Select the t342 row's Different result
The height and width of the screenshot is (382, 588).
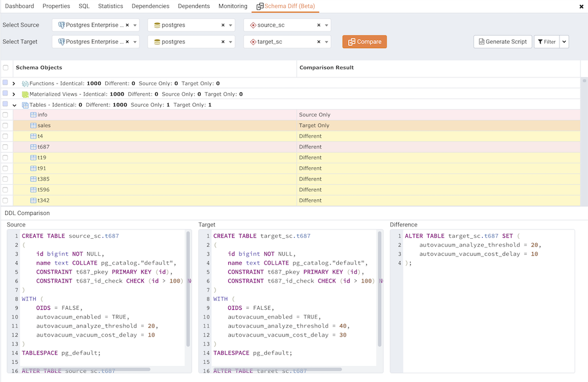tap(311, 200)
